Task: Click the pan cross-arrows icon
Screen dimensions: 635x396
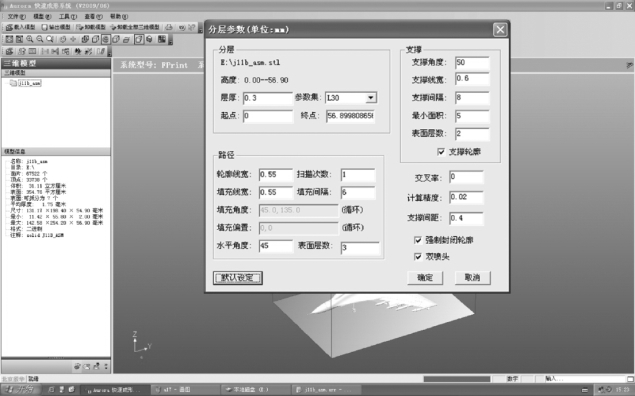Action: point(73,39)
